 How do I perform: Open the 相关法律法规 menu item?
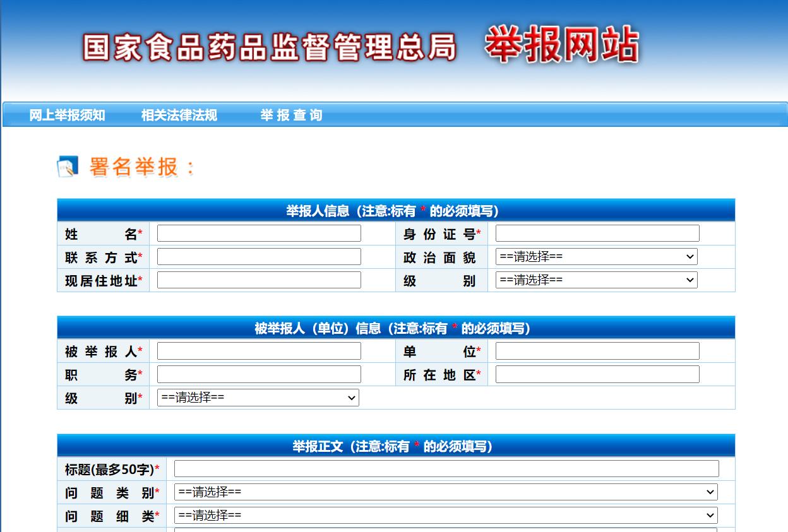pos(179,115)
